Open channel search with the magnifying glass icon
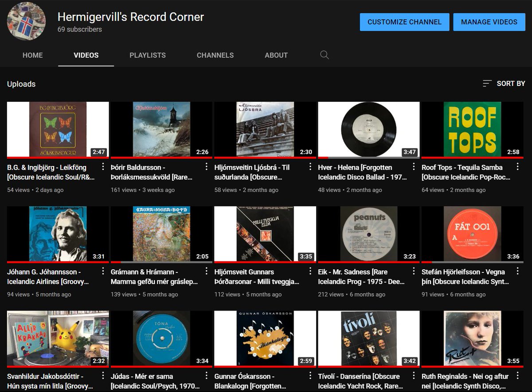 (x=324, y=54)
